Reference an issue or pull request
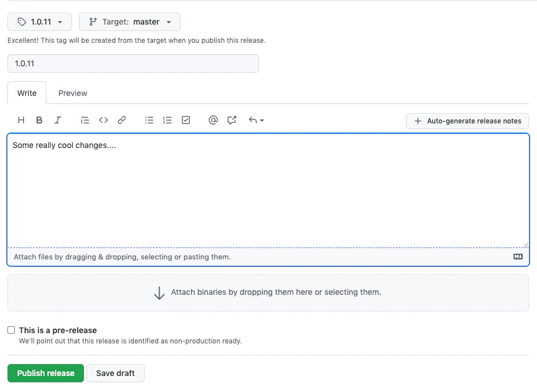537x392 pixels. [231, 120]
